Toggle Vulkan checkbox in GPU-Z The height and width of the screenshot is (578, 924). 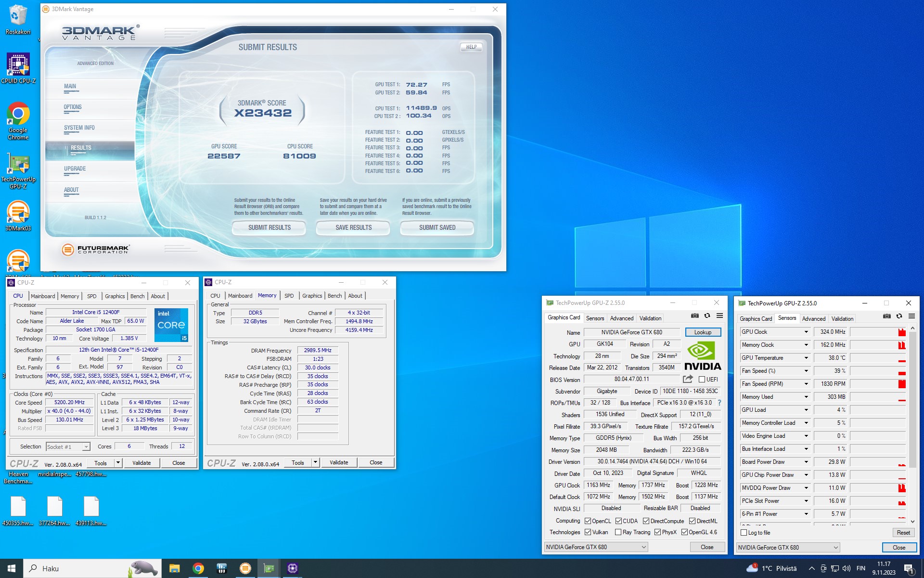588,532
